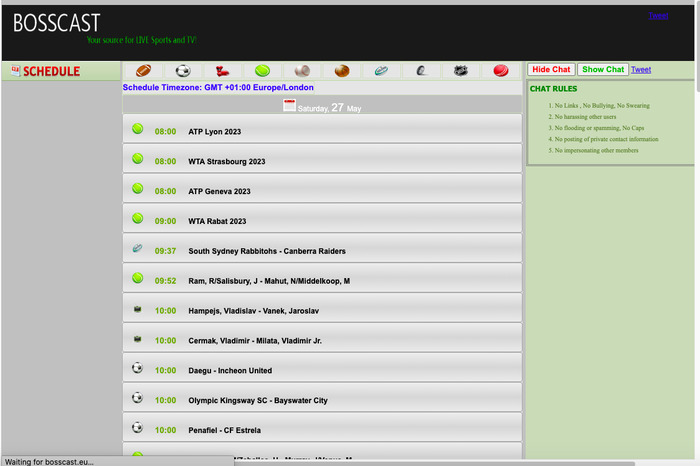Click rule 'No Links, No Bullying, No Swearing'

pyautogui.click(x=602, y=106)
